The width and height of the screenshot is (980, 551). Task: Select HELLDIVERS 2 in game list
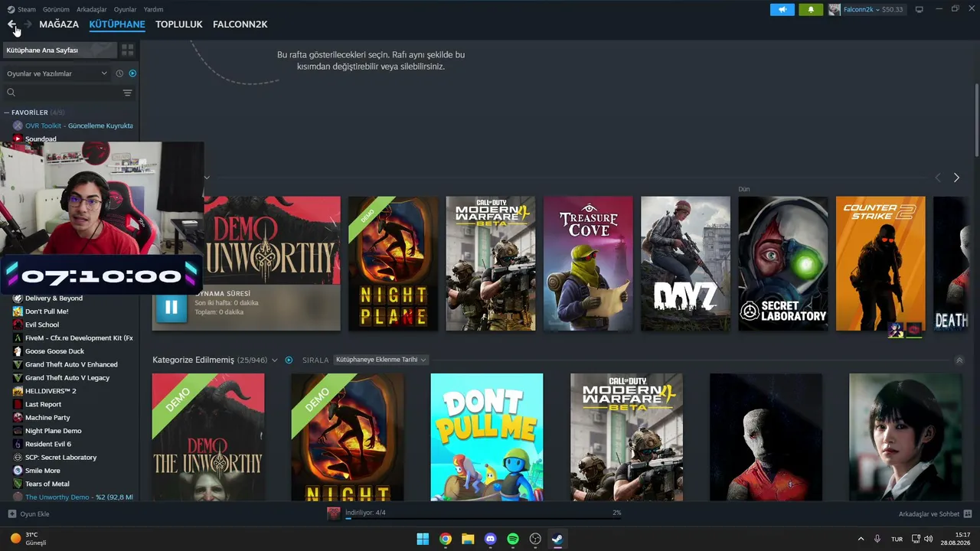click(51, 391)
